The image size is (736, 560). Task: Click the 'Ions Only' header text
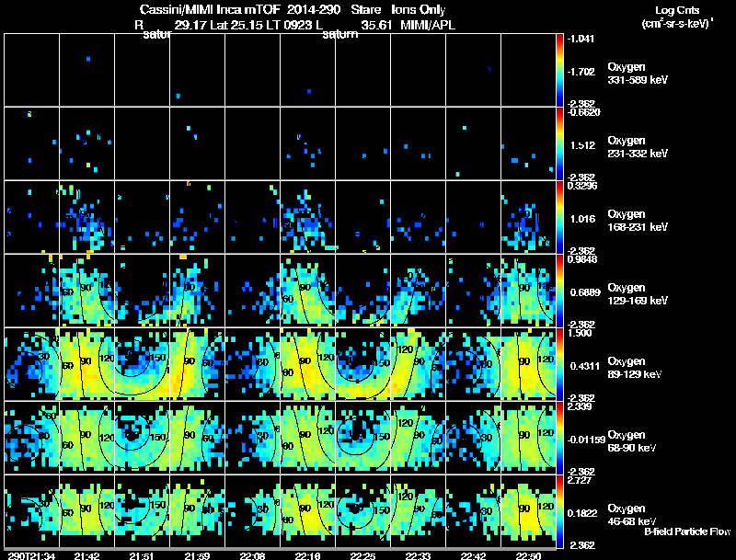(418, 10)
